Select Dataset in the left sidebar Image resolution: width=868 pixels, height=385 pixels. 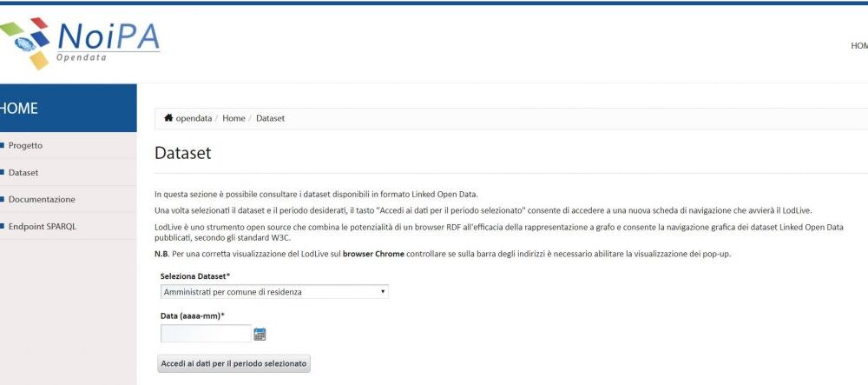23,173
